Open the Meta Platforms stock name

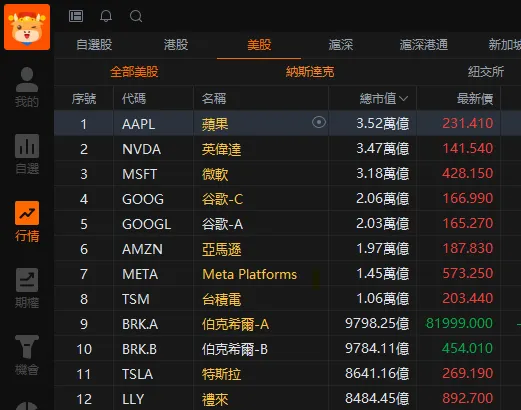(249, 274)
